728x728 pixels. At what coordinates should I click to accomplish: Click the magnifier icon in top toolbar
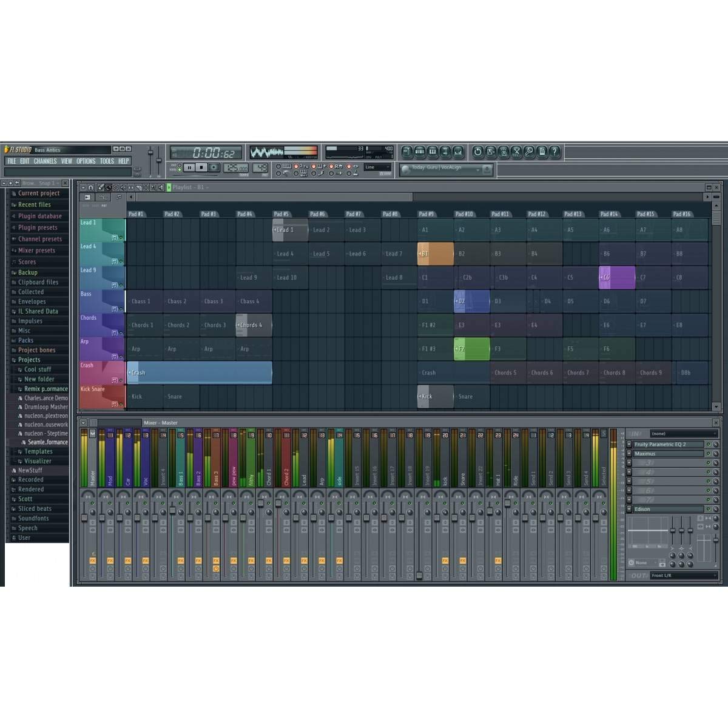coord(529,152)
